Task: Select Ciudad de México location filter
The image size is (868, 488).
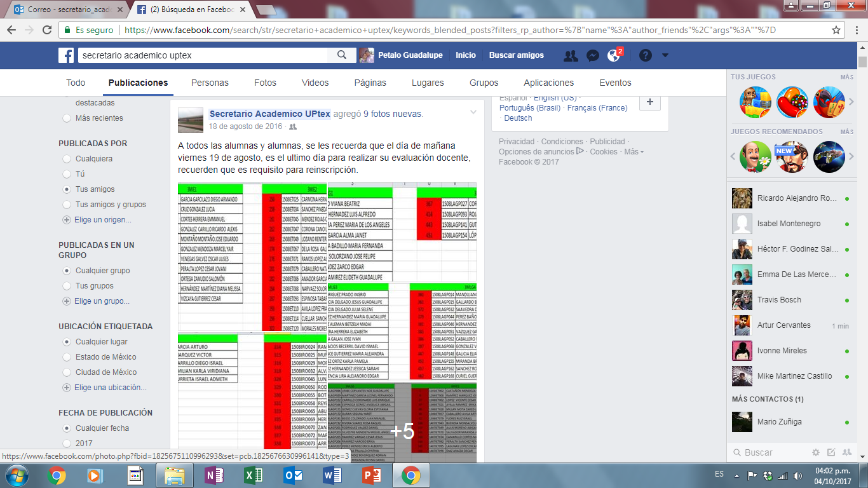Action: (x=67, y=372)
